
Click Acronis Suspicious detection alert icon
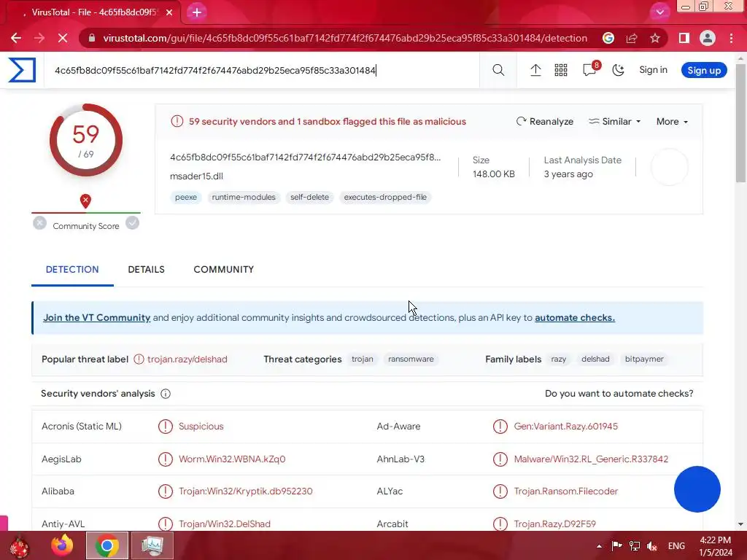[166, 426]
